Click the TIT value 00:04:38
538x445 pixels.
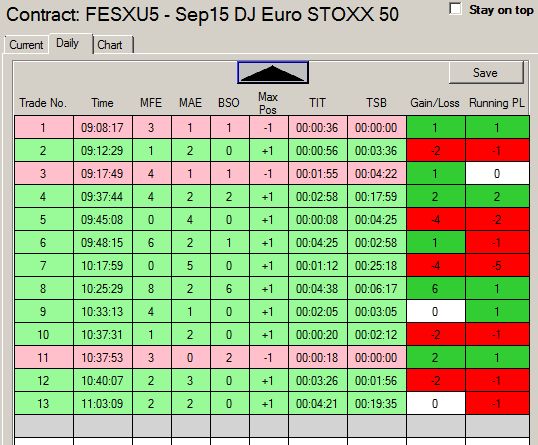click(x=317, y=289)
